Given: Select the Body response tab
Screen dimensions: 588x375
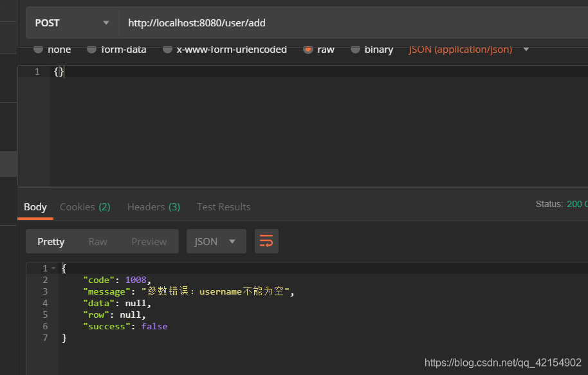Looking at the screenshot, I should (x=35, y=206).
